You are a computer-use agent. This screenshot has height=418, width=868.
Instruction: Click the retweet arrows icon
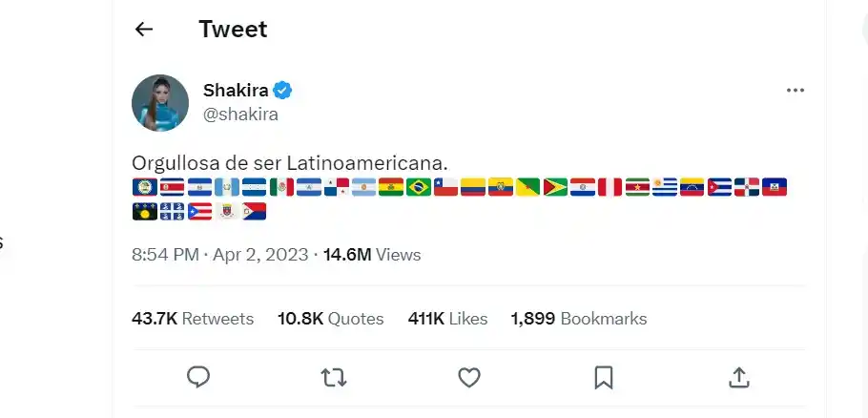click(x=333, y=378)
